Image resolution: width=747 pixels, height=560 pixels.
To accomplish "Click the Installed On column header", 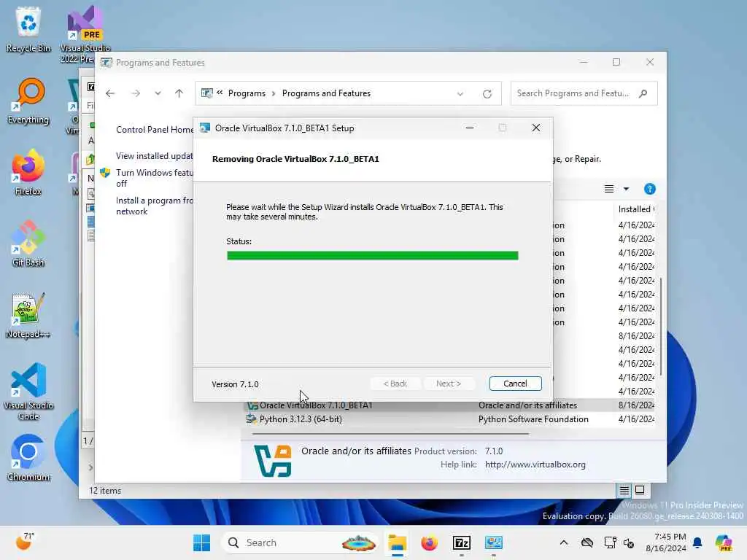I will (636, 209).
